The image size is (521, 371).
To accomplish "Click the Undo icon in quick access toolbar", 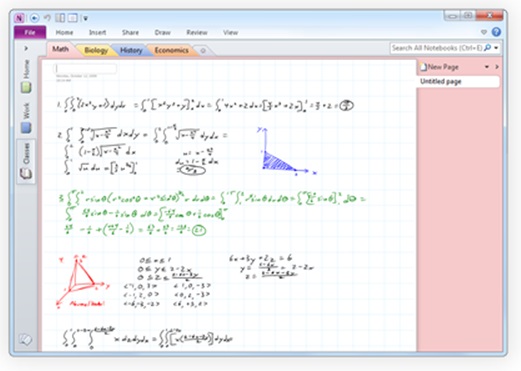I will click(47, 18).
